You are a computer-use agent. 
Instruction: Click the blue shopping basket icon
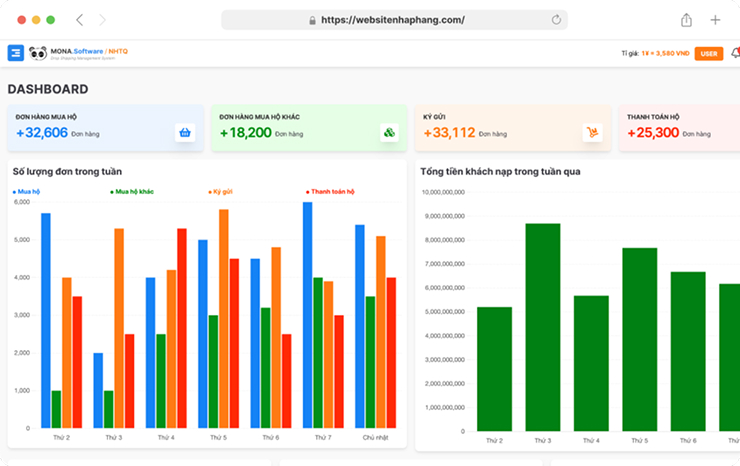pyautogui.click(x=184, y=132)
